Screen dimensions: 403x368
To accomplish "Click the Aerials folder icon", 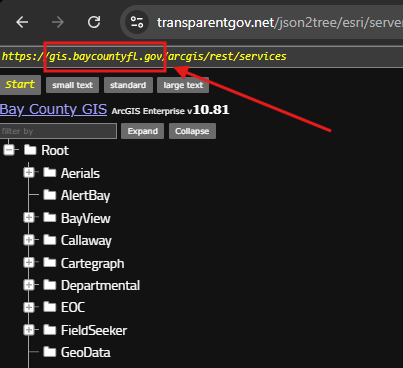I will pos(50,172).
